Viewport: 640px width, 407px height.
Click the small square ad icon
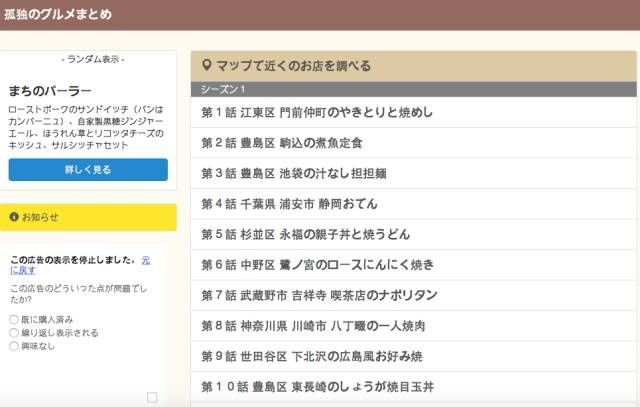point(152,397)
